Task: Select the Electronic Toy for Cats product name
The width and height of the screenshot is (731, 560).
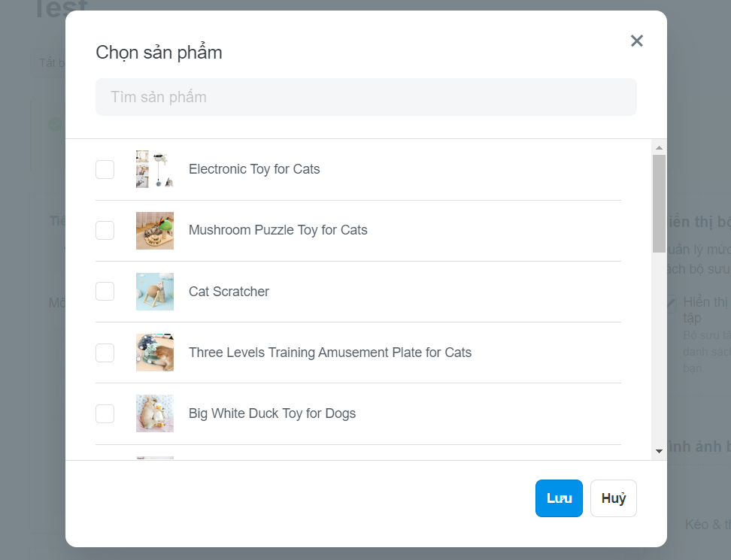Action: click(x=254, y=169)
